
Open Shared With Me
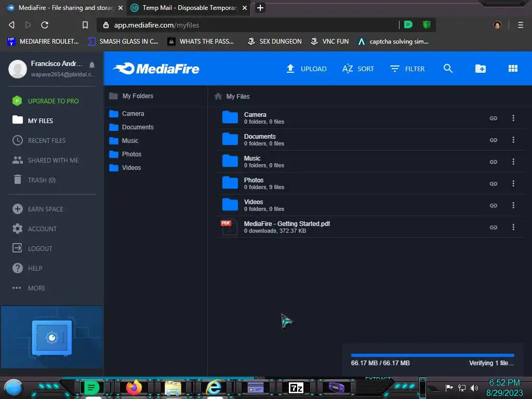point(46,160)
